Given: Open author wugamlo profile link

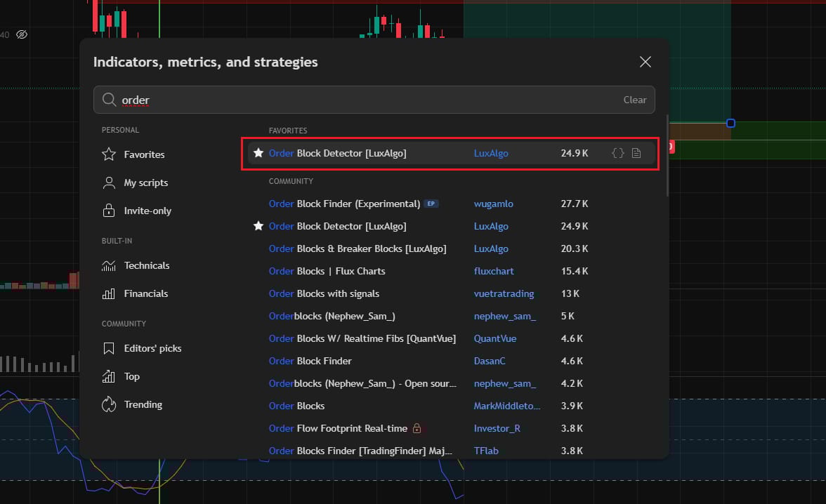Looking at the screenshot, I should pyautogui.click(x=493, y=204).
